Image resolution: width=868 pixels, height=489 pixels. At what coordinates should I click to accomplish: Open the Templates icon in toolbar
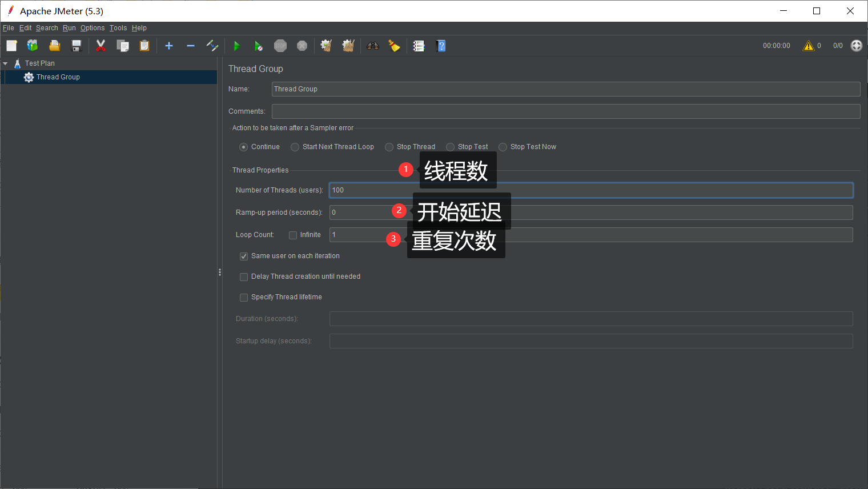coord(33,46)
